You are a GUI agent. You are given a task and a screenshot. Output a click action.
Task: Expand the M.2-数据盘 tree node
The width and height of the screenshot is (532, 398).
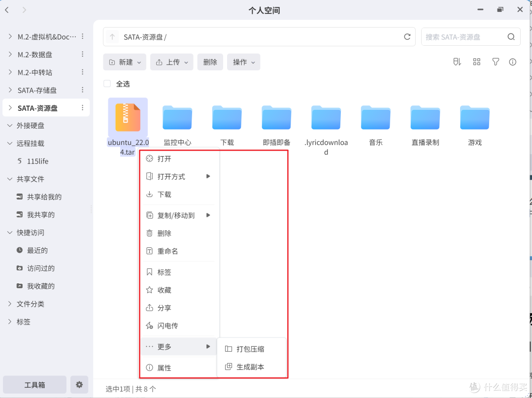coord(10,54)
